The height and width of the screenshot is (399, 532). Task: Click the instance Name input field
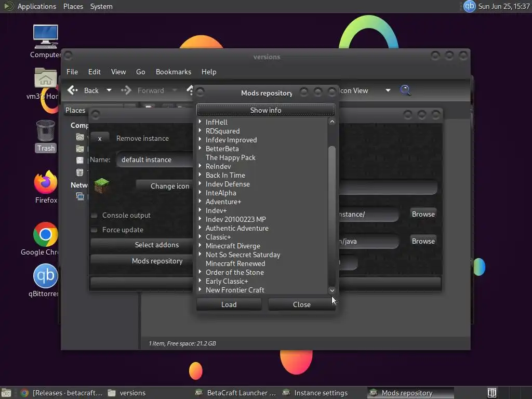(155, 159)
